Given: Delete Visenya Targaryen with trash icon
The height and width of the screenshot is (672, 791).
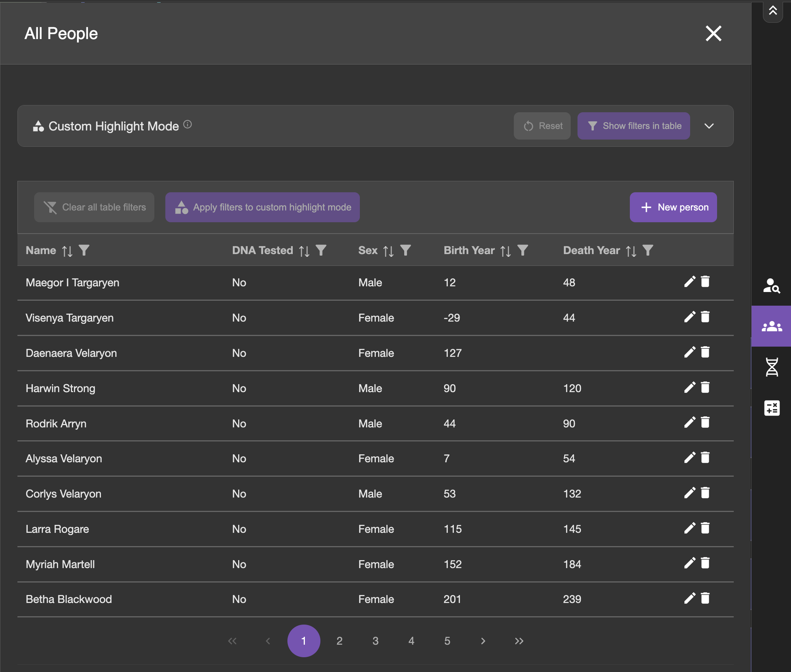Looking at the screenshot, I should (x=705, y=317).
